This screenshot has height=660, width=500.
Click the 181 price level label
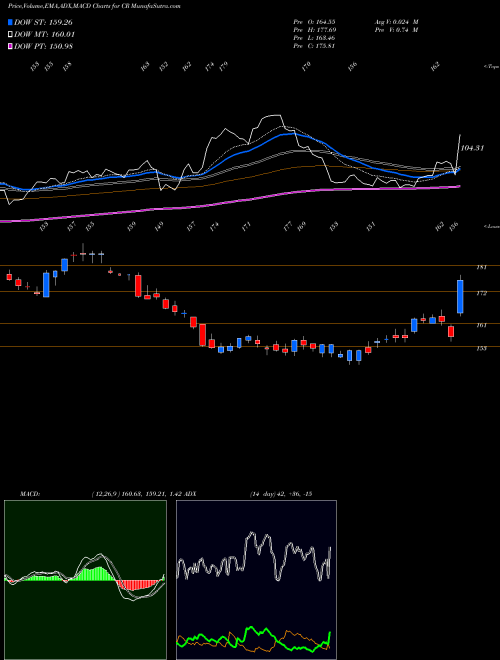click(x=481, y=267)
